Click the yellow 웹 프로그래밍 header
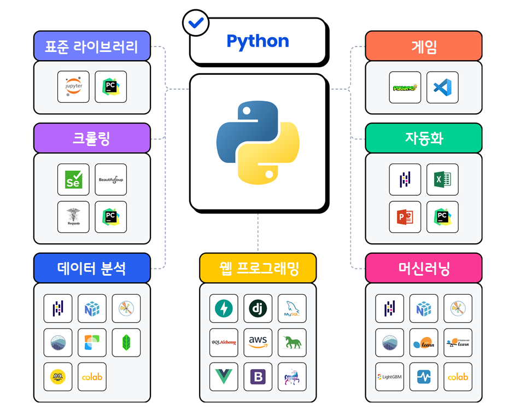This screenshot has width=520, height=420. [x=258, y=268]
